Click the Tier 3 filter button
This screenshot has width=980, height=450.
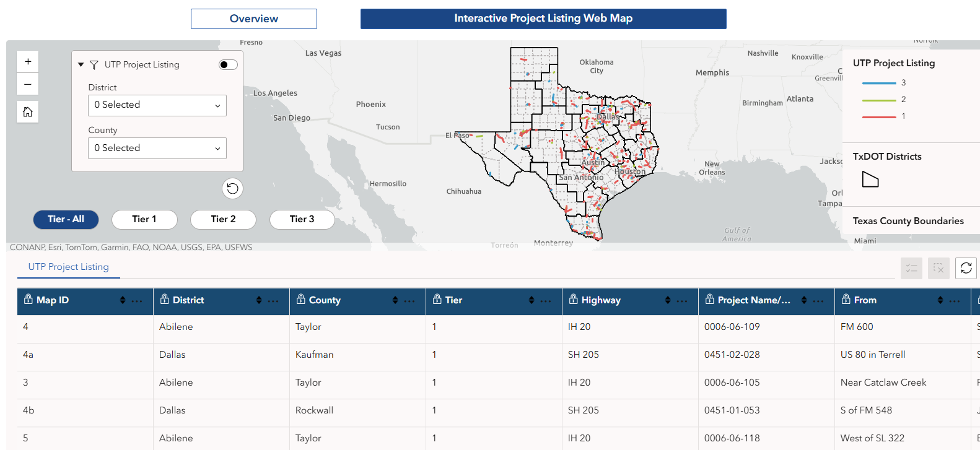click(x=302, y=219)
